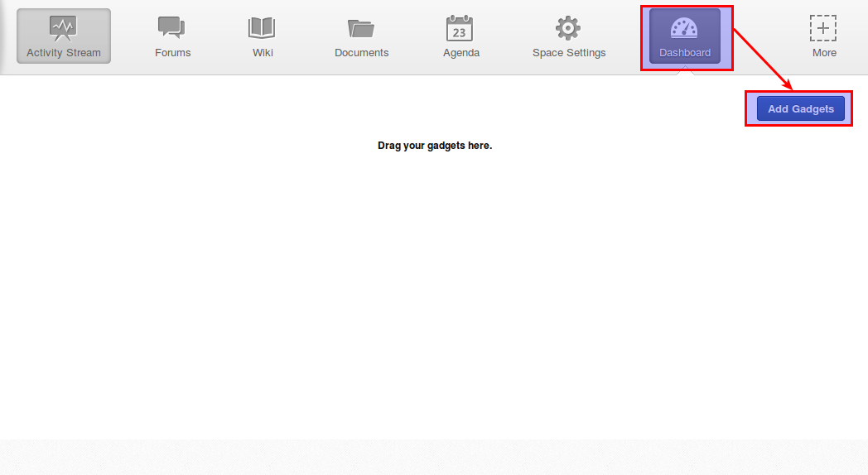Select the Dashboard gauge tab
This screenshot has height=475, width=868.
pos(685,36)
